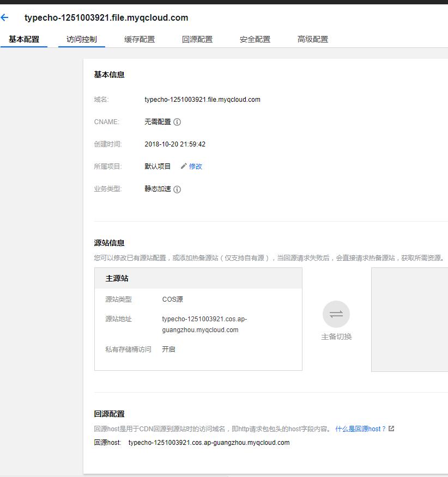Click the domain title in the page header

tap(106, 18)
